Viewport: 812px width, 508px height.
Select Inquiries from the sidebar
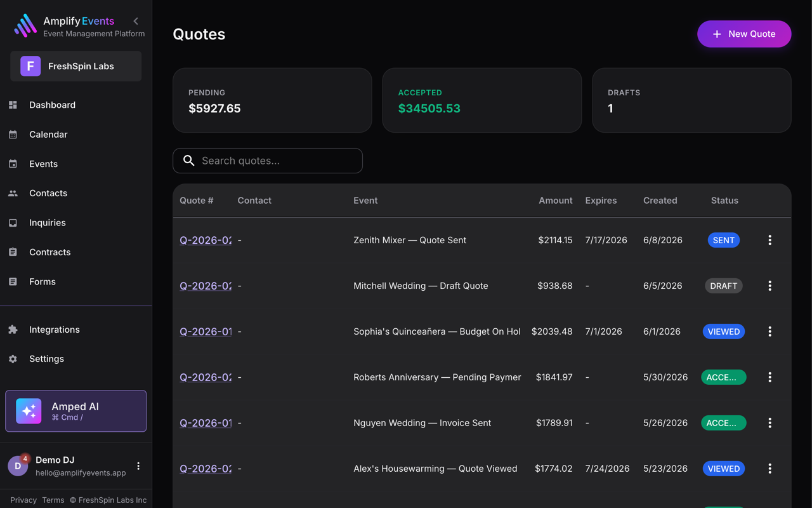tap(75, 223)
